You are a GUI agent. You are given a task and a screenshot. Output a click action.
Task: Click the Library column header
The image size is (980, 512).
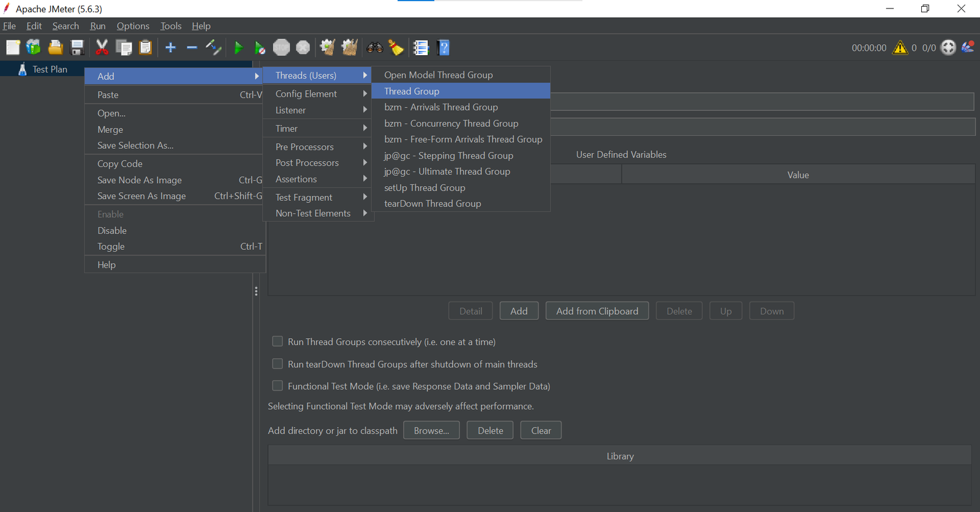(620, 456)
